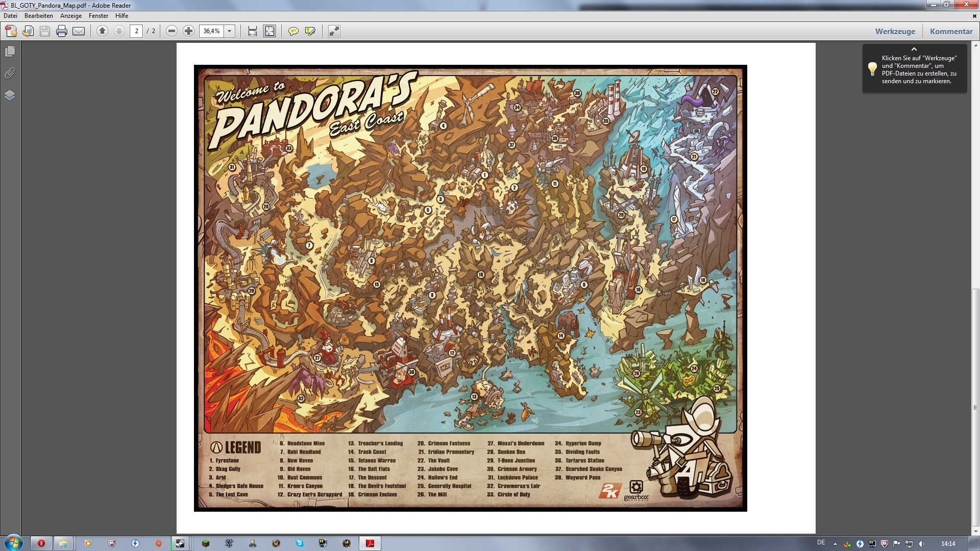Click the Create PDF online toolbar icon
This screenshot has height=551, width=980.
[11, 31]
